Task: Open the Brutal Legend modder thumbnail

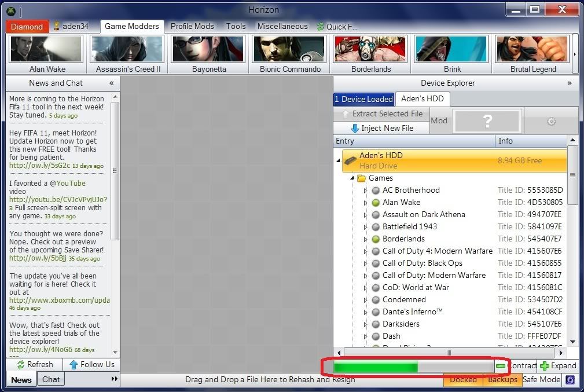Action: 532,49
